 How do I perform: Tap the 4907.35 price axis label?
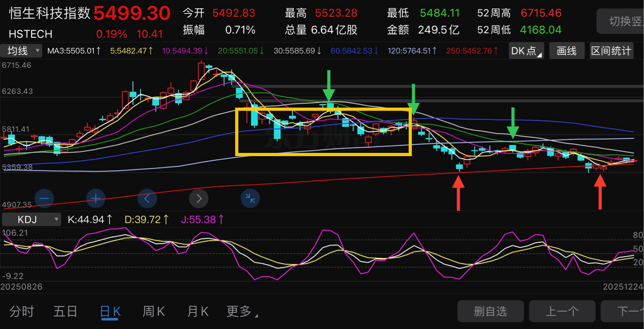17,205
